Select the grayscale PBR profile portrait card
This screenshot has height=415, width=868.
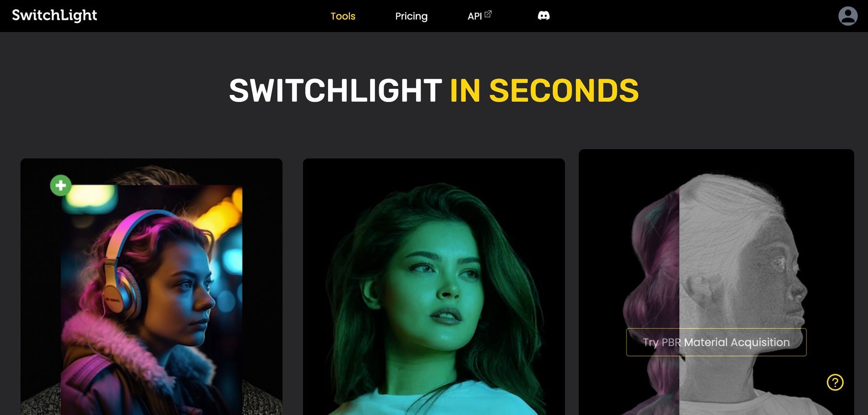[716, 282]
